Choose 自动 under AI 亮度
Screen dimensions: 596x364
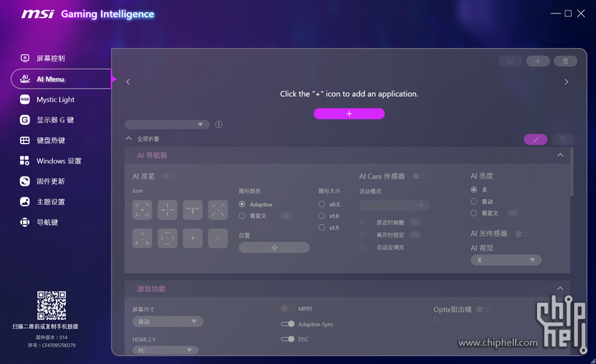[x=474, y=201]
